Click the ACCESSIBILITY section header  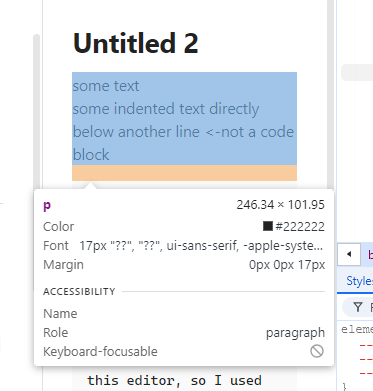tap(79, 292)
